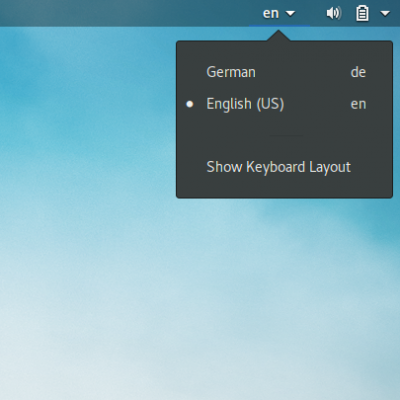
Task: Click the "de" layout code
Action: [358, 72]
